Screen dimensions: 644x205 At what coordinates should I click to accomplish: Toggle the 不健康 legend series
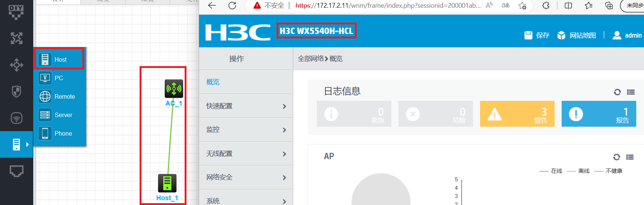pos(608,171)
